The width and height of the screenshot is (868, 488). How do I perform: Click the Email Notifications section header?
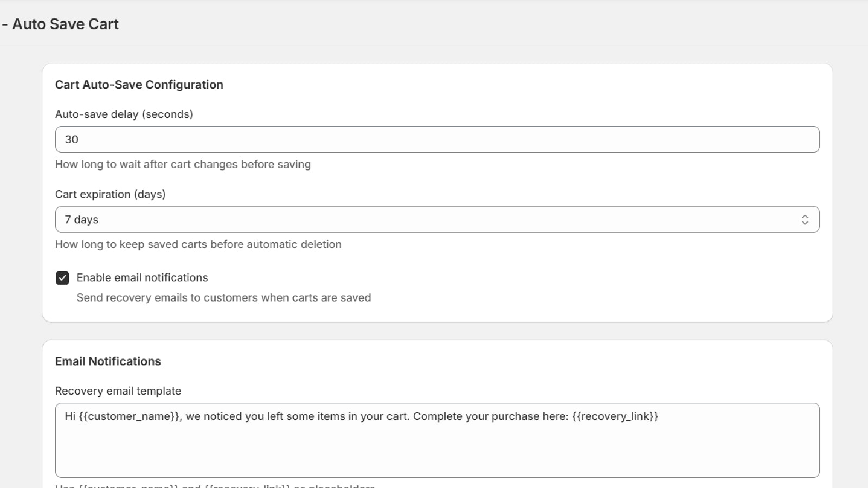(x=107, y=361)
